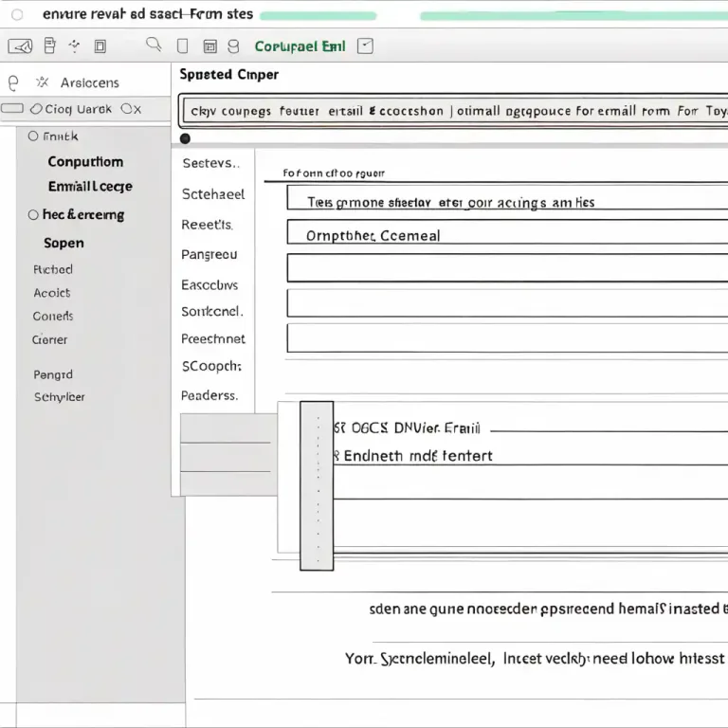Click the long green progress bar at right

pyautogui.click(x=573, y=16)
